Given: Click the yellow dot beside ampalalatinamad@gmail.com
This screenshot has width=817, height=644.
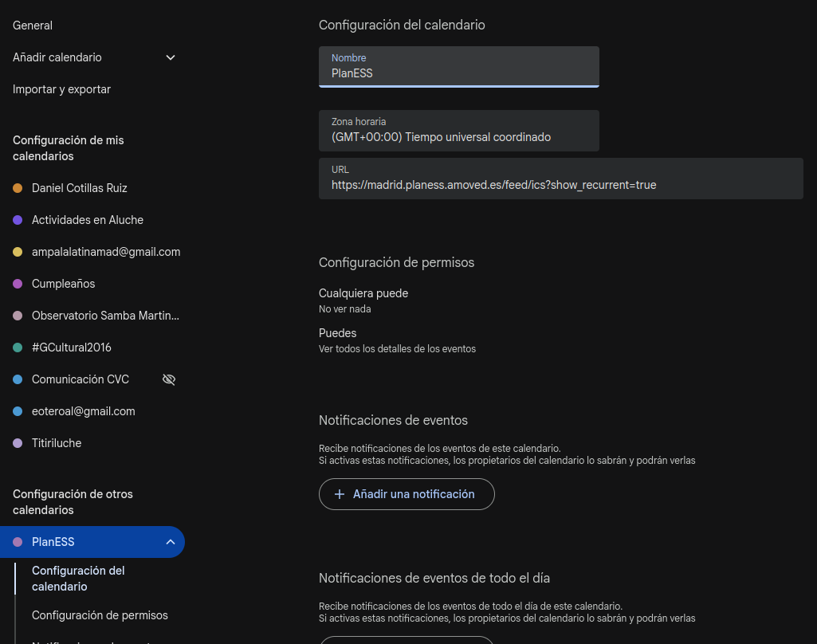Looking at the screenshot, I should (18, 252).
